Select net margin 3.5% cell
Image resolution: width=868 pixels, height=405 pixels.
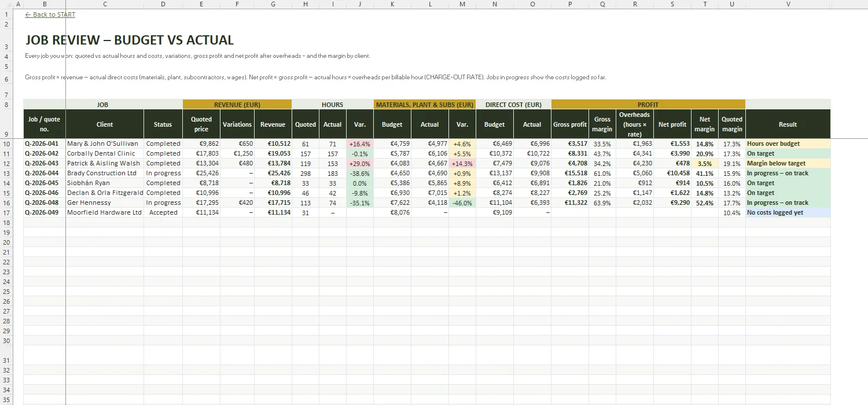pos(705,163)
